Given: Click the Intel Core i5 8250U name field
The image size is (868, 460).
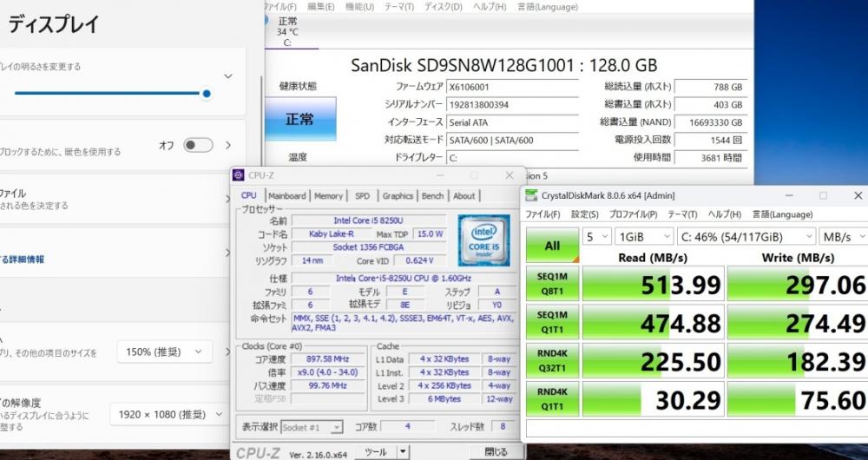Looking at the screenshot, I should pos(369,220).
